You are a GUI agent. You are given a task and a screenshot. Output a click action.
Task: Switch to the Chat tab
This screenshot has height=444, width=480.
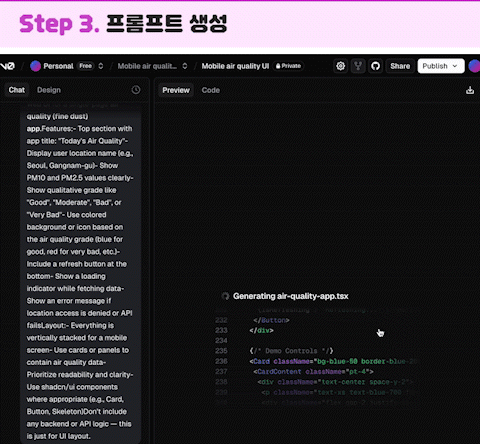[x=17, y=90]
